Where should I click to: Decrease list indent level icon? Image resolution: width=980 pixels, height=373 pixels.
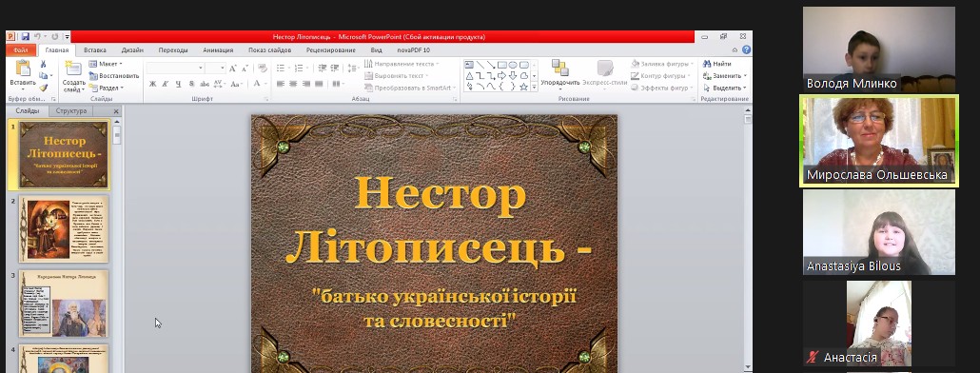pos(323,69)
